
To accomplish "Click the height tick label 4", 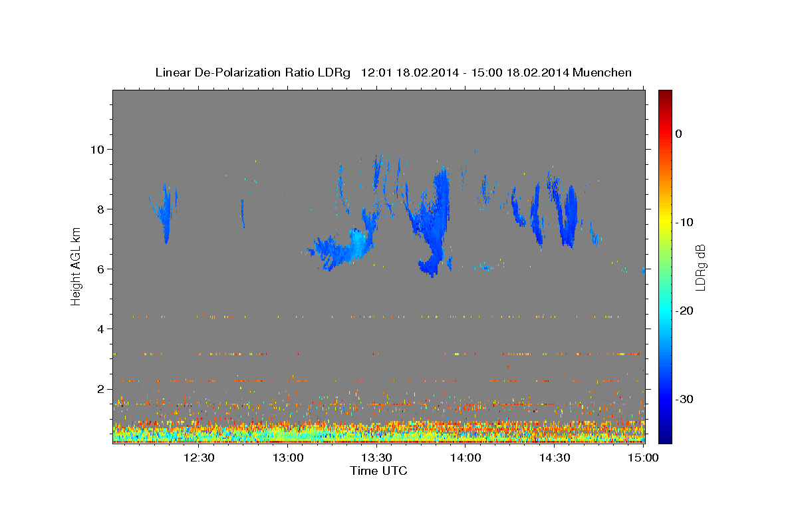I will click(101, 329).
